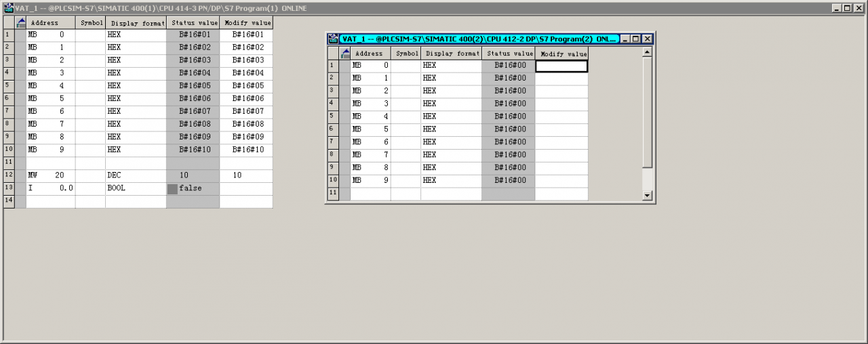Click MB 9 address cell in CPU 414-3 table
This screenshot has height=344, width=868.
[51, 150]
